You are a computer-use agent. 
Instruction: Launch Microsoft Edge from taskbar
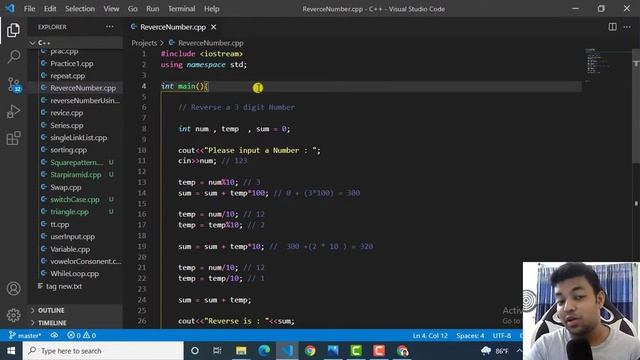(264, 351)
